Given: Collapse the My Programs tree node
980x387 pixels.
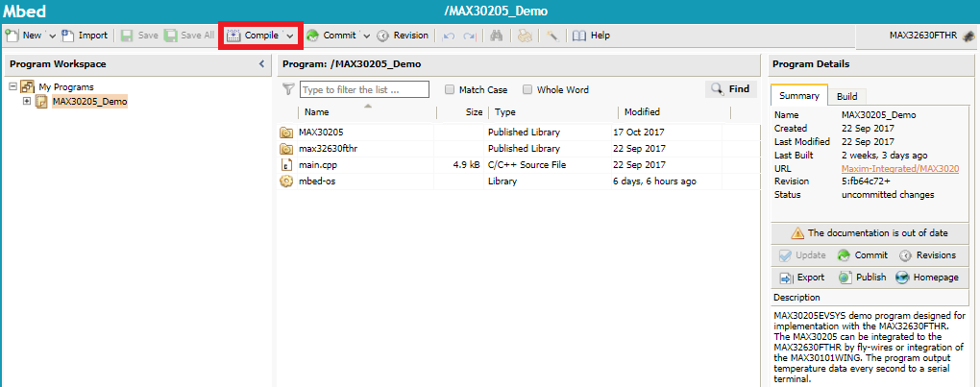Looking at the screenshot, I should click(13, 86).
